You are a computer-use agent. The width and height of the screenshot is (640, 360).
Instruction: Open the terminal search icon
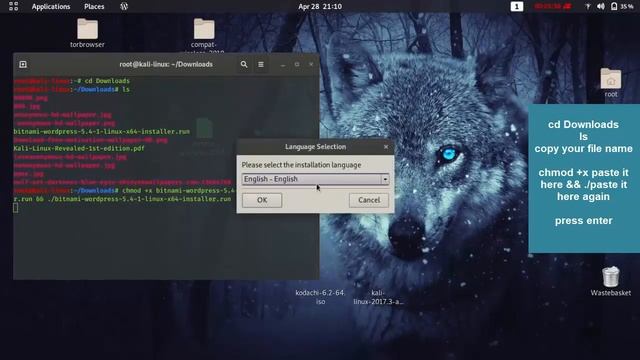coord(244,64)
